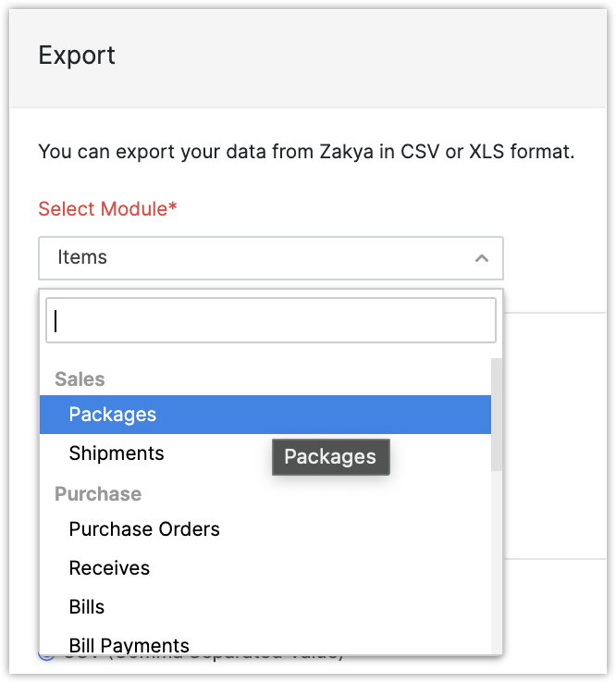Click the Items value in module field
Image resolution: width=616 pixels, height=683 pixels.
pos(82,258)
